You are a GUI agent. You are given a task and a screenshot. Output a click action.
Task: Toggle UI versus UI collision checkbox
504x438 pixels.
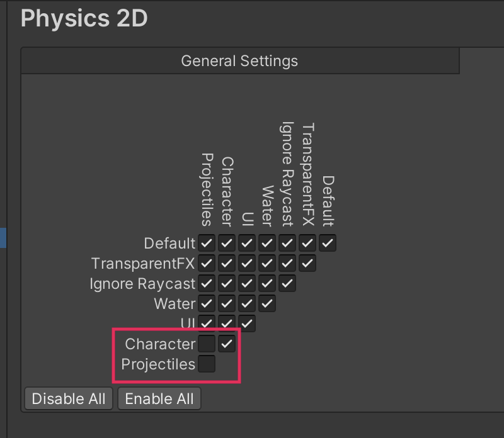click(x=247, y=323)
